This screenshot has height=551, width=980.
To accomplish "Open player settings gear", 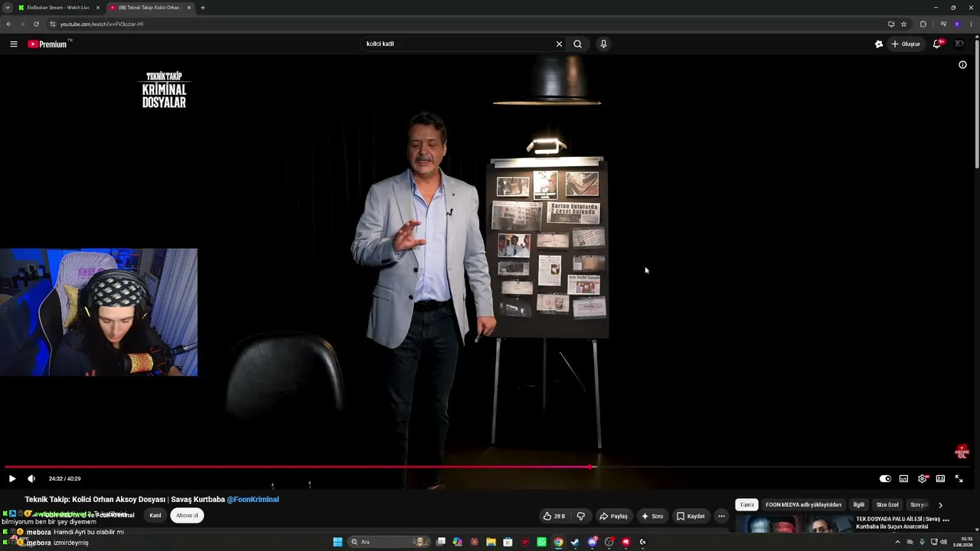I will [x=922, y=478].
